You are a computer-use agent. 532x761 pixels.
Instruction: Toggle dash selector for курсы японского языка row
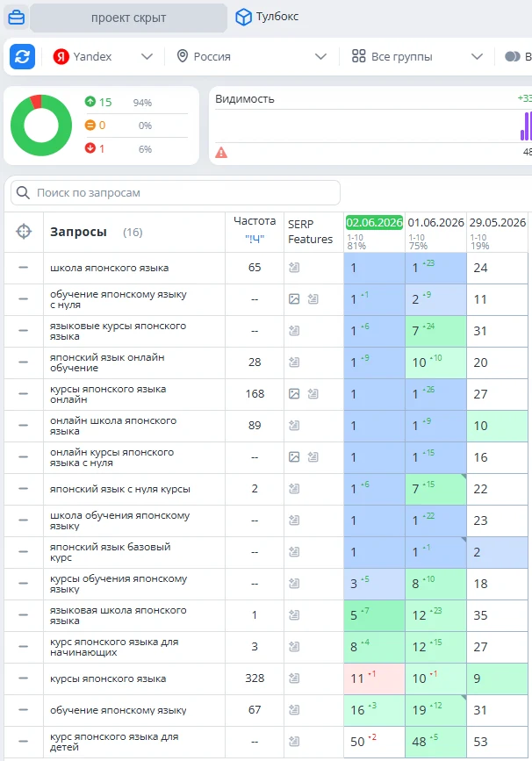[24, 678]
